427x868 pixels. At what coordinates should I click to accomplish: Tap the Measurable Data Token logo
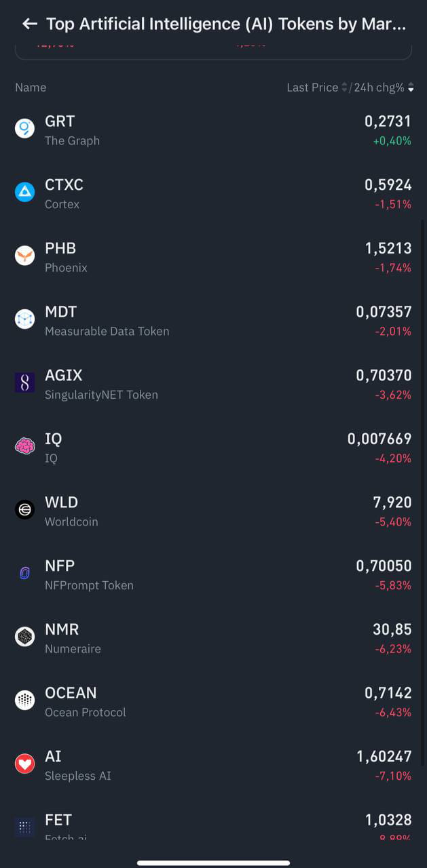[24, 319]
